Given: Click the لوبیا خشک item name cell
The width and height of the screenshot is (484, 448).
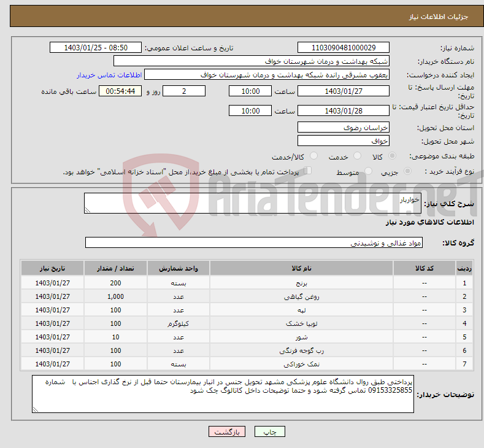Looking at the screenshot, I should [x=301, y=323].
